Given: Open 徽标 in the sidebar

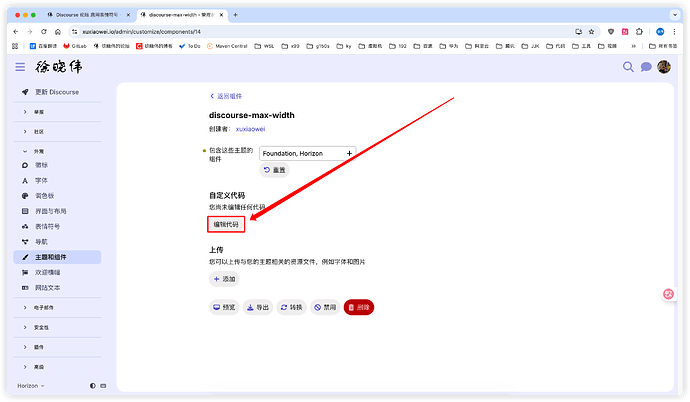Looking at the screenshot, I should point(42,164).
